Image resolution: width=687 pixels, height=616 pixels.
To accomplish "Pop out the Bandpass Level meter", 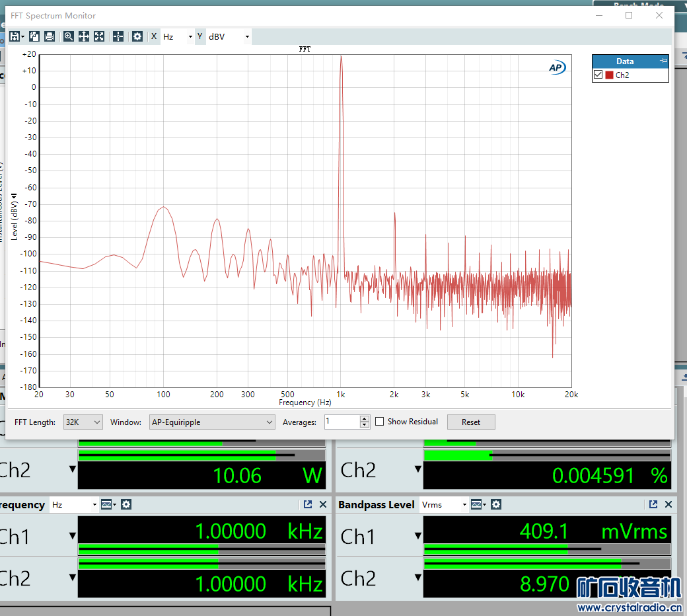I will pos(653,504).
